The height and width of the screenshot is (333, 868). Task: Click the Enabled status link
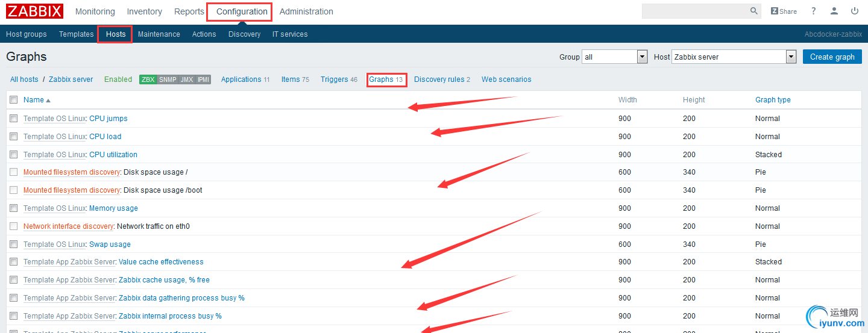[118, 79]
